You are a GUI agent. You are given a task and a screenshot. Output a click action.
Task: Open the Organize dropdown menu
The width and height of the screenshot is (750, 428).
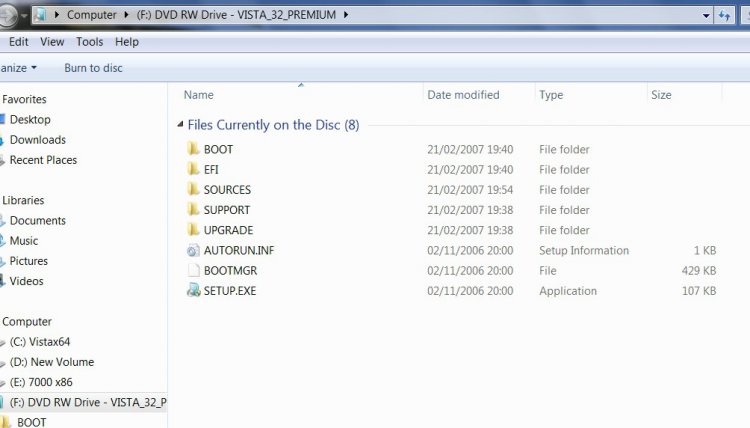coord(18,68)
